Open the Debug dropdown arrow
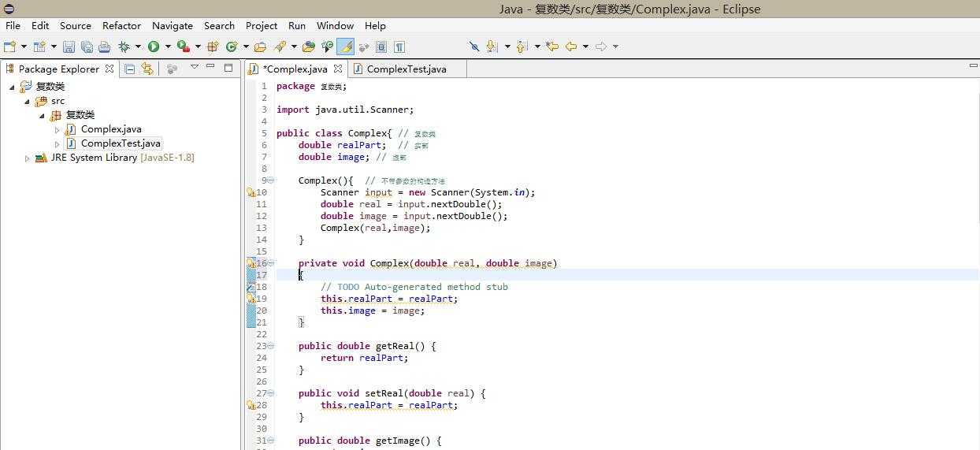 click(138, 46)
